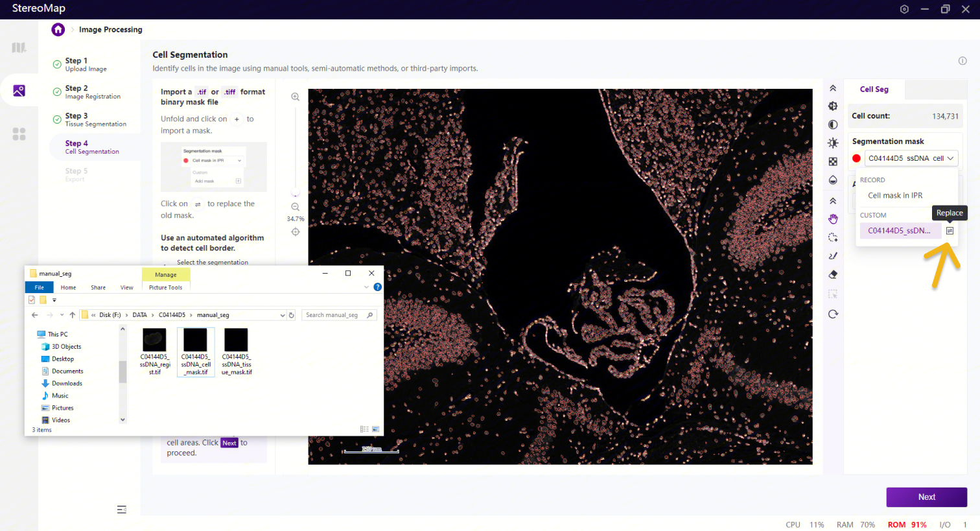Go to Step 3 Tissue Segmentation
Screen dimensions: 980x531
(95, 119)
